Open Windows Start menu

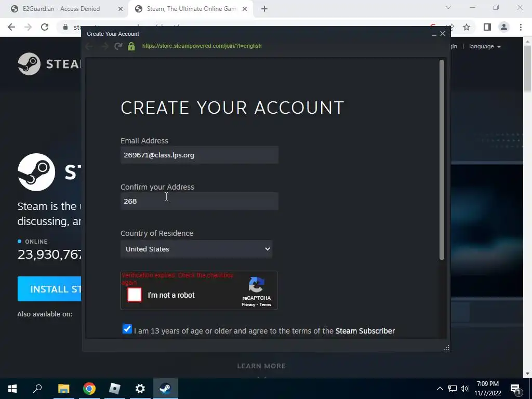click(12, 389)
